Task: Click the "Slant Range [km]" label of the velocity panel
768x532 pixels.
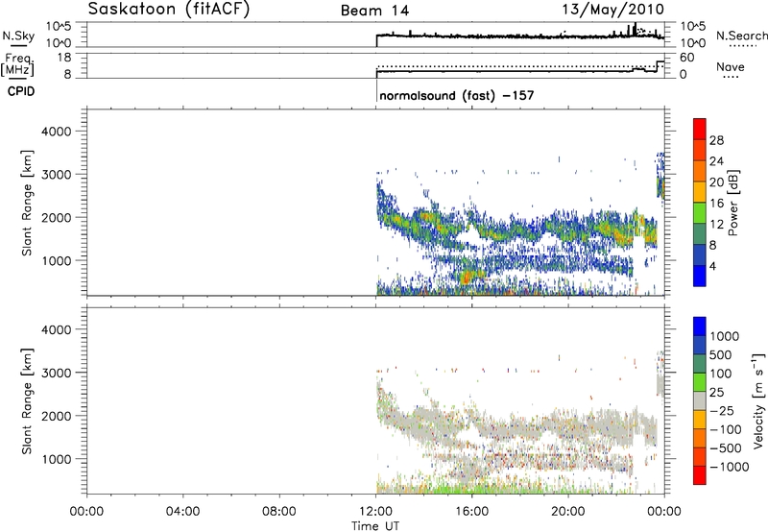Action: click(27, 400)
